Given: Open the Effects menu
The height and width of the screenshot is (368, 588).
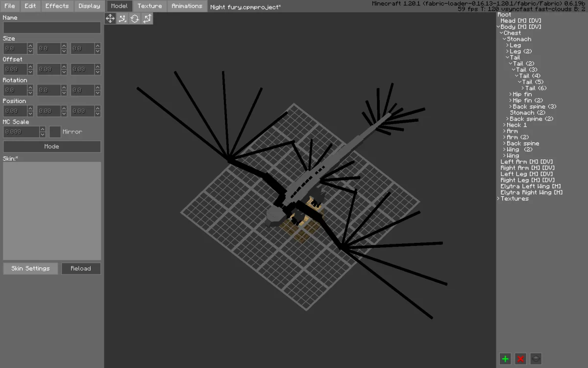Looking at the screenshot, I should [x=57, y=6].
